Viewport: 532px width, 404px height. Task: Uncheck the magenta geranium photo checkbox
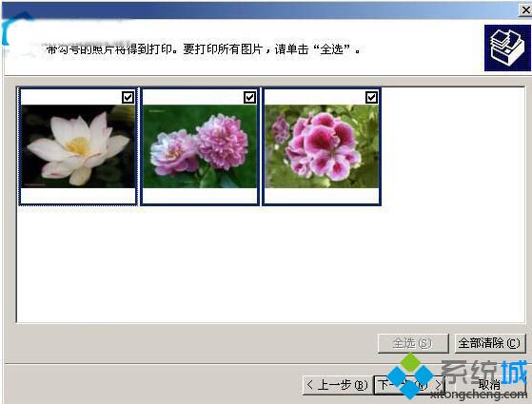click(x=371, y=98)
